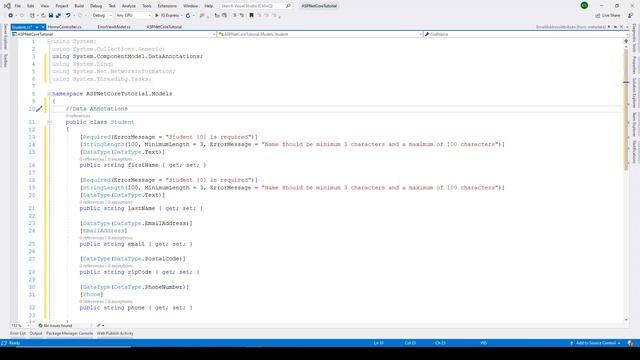Open the File menu
Screen dimensions: 640x360
(18, 6)
